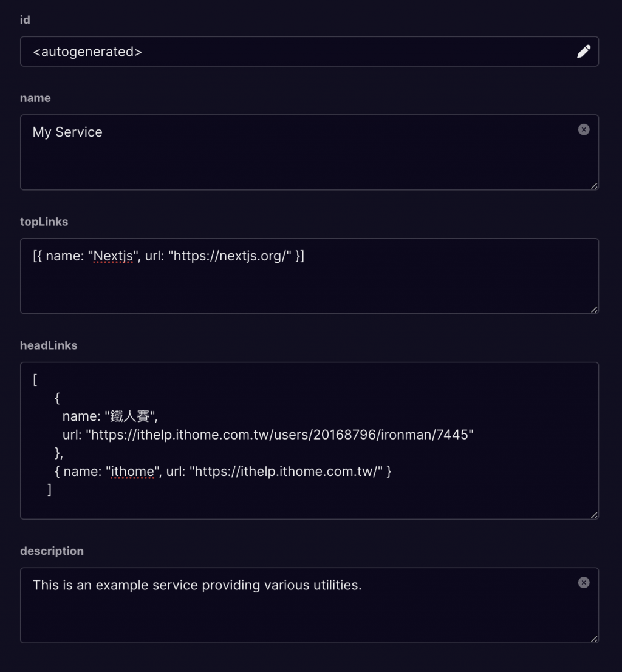Click the pencil edit icon in id field

[x=583, y=52]
